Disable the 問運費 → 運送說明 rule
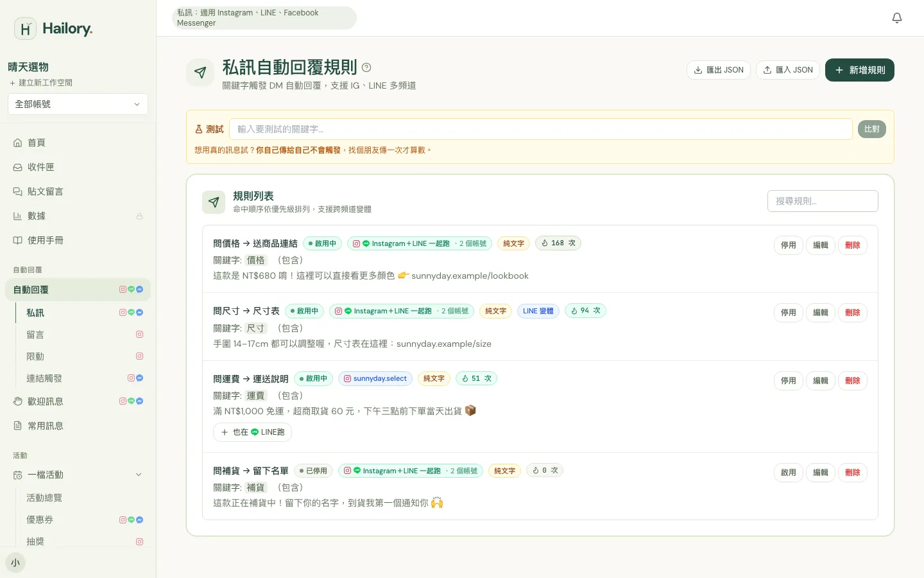Image resolution: width=924 pixels, height=578 pixels. [789, 381]
